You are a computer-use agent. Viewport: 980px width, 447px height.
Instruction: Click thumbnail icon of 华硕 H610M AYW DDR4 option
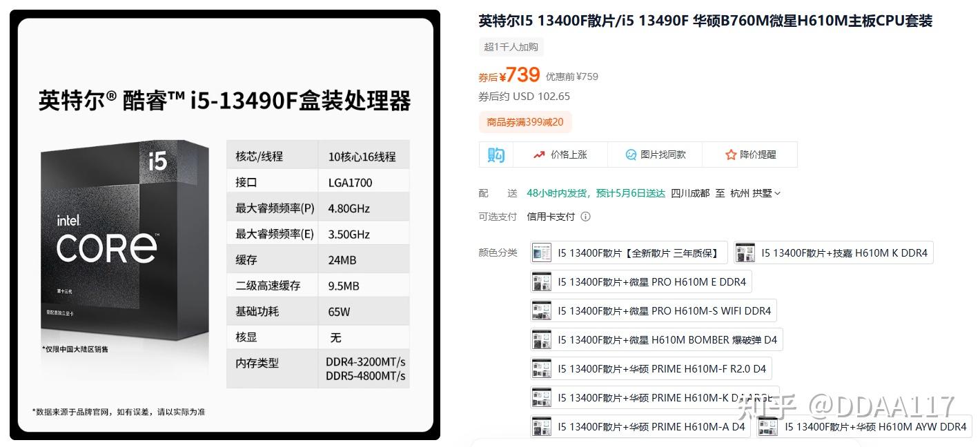pos(769,426)
